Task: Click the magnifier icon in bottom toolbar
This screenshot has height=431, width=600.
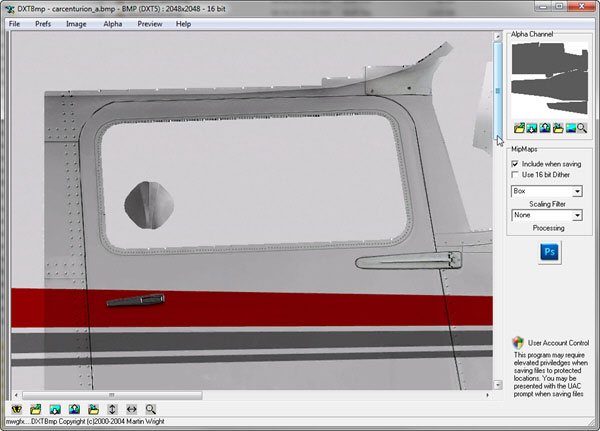Action: [x=150, y=409]
